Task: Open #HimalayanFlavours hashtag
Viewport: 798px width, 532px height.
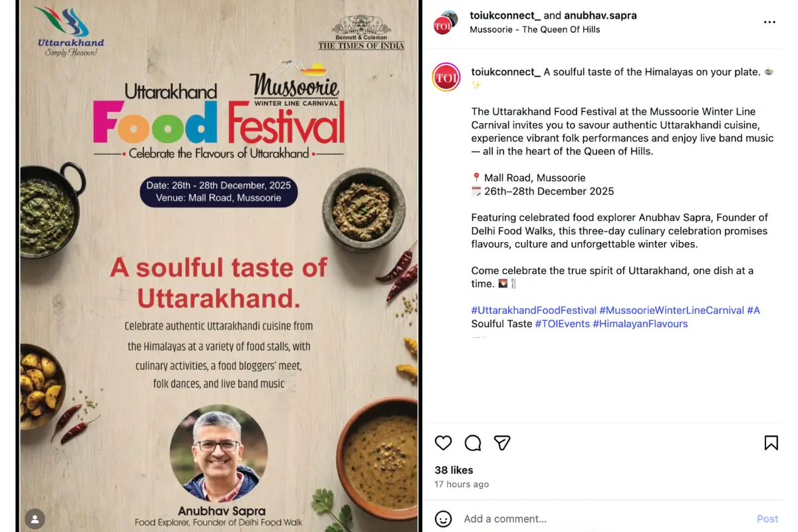Action: [640, 324]
